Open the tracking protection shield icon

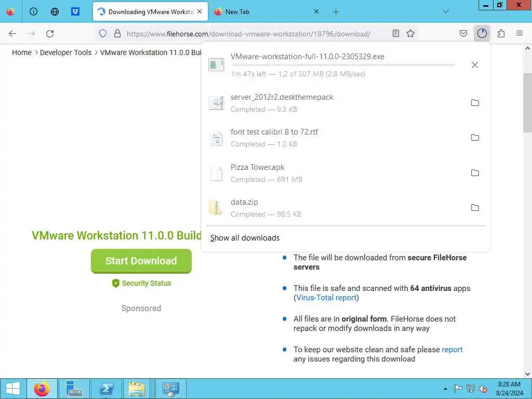[103, 33]
